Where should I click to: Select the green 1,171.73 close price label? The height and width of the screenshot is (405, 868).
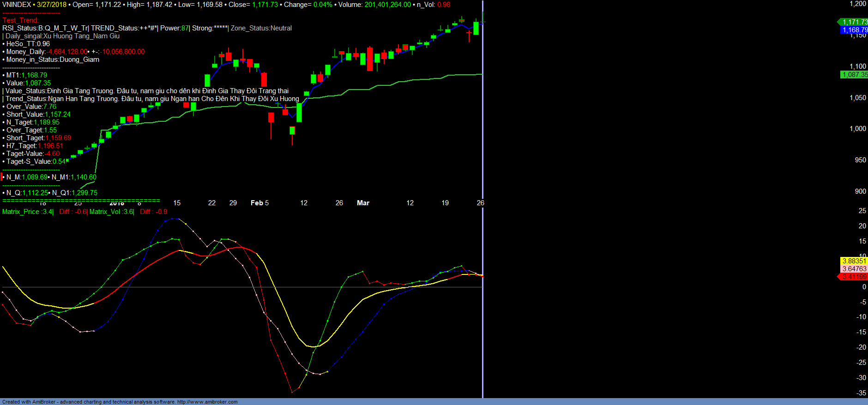coord(854,22)
